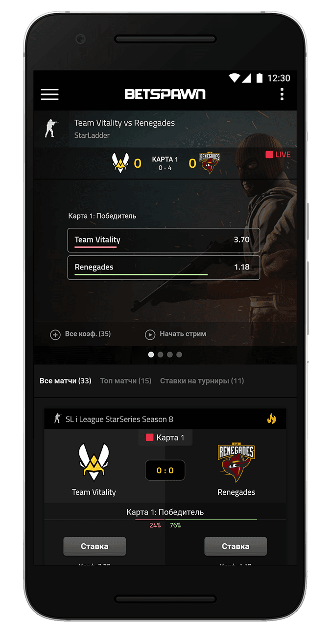Tap the CS:GO soldier icon in banner
Image resolution: width=332 pixels, height=644 pixels.
click(x=50, y=128)
